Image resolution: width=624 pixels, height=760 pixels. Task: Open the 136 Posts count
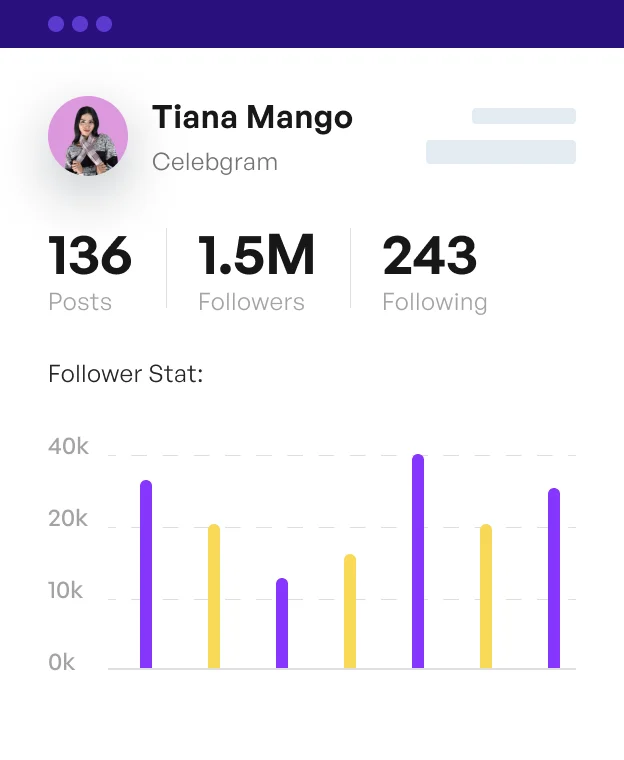(x=90, y=270)
